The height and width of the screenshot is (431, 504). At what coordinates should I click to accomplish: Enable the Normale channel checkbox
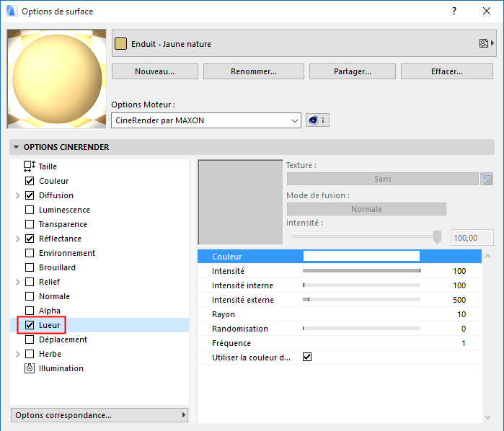click(x=30, y=296)
